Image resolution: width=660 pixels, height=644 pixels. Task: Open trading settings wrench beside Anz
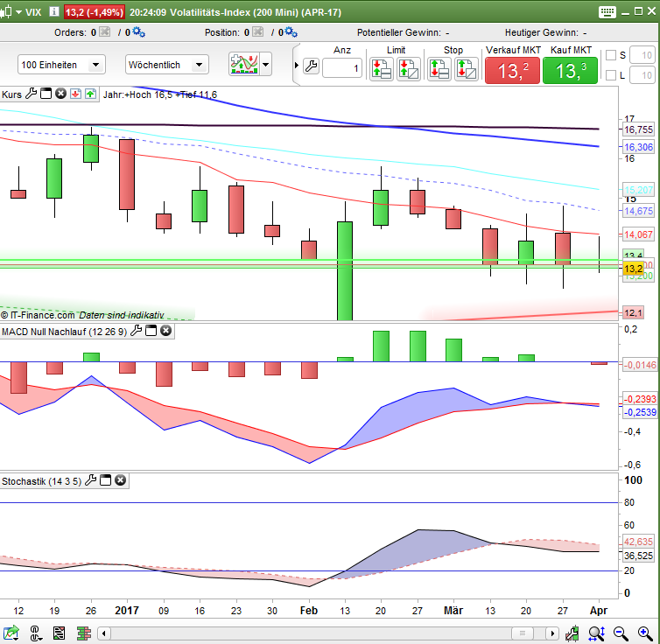311,66
